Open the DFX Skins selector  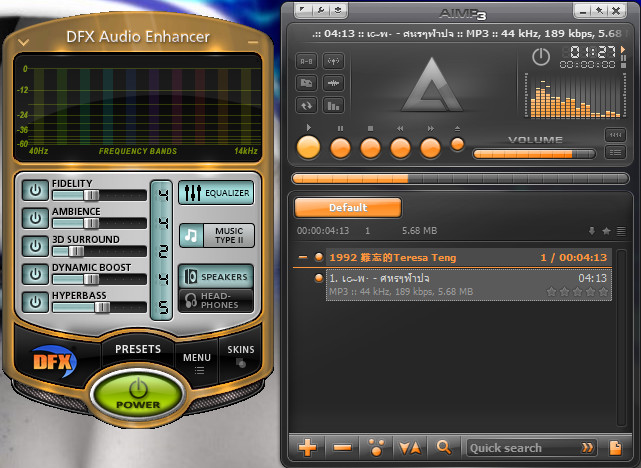click(241, 355)
